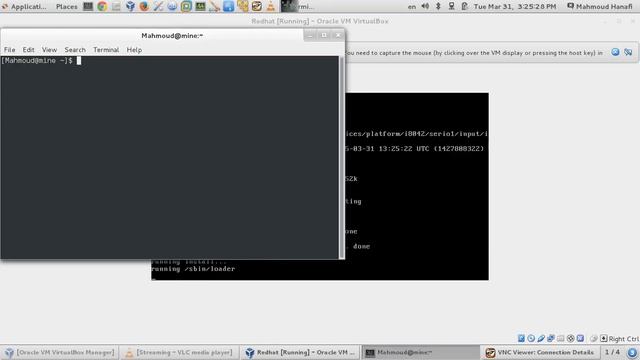Open the Bluetooth status icon
The image size is (640, 360).
coord(438,6)
